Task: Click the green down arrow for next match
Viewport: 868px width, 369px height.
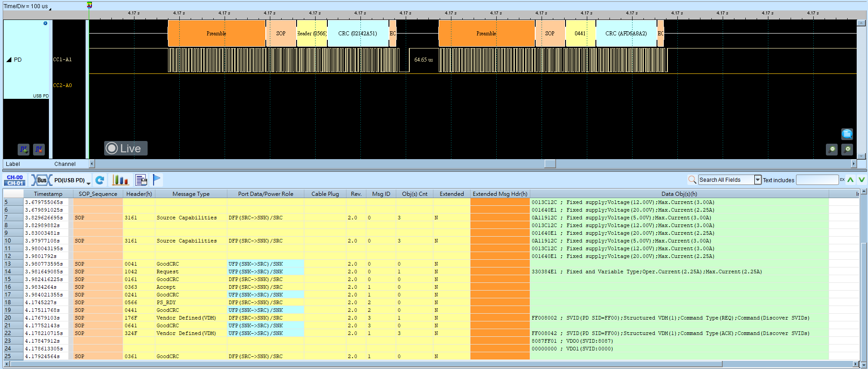Action: tap(861, 180)
